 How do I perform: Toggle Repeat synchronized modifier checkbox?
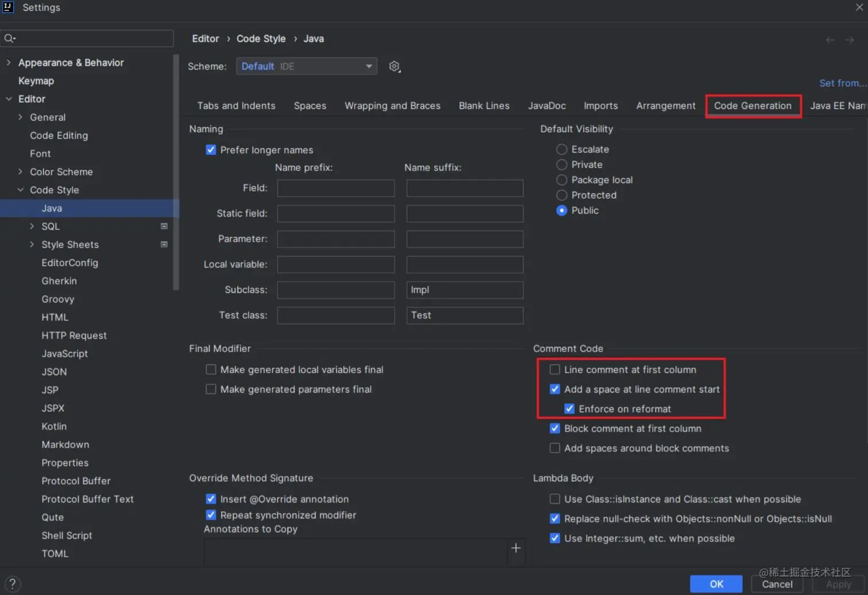coord(211,515)
